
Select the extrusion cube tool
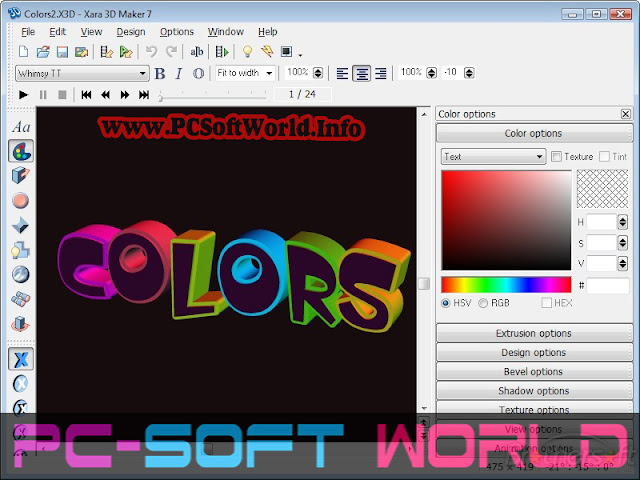click(20, 176)
